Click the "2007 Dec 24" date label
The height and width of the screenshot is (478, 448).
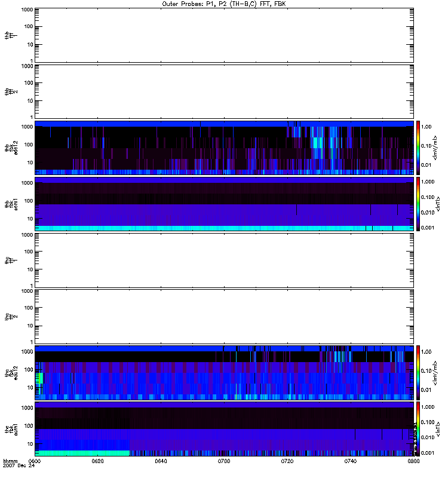click(19, 466)
